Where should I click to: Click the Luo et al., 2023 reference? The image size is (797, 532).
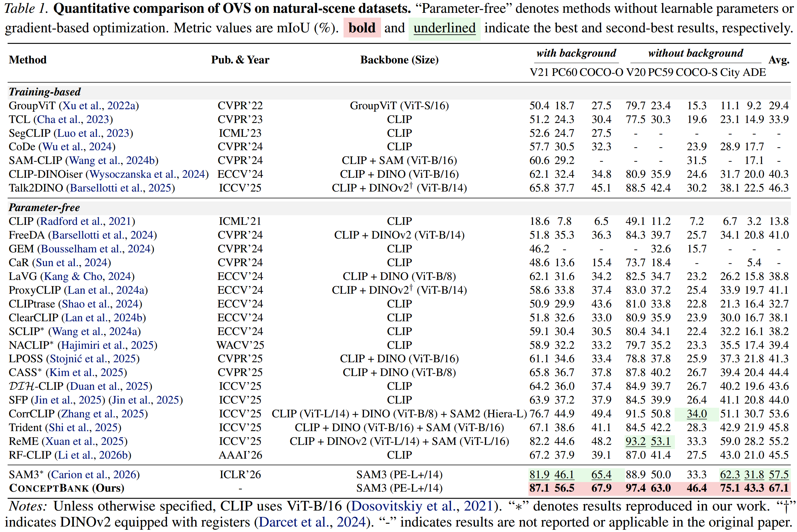click(94, 133)
